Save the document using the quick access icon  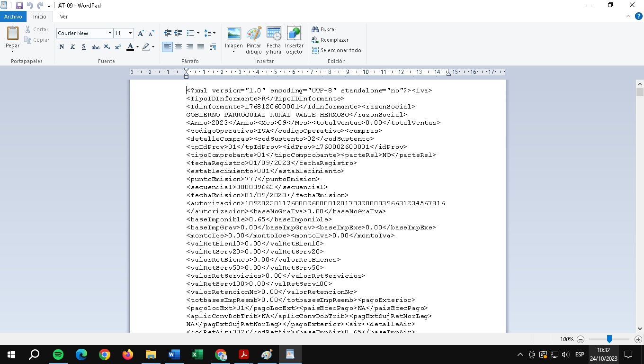tap(19, 6)
